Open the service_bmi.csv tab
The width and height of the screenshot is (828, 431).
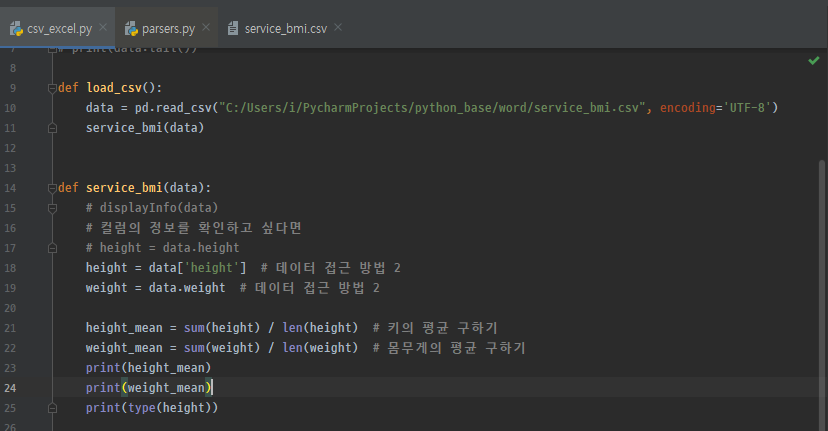(x=285, y=29)
